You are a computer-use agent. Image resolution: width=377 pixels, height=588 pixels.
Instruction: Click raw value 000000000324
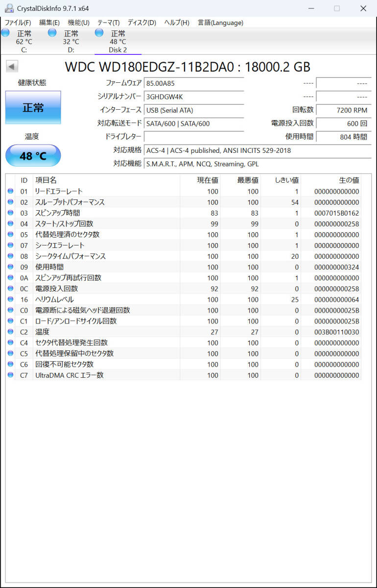337,267
